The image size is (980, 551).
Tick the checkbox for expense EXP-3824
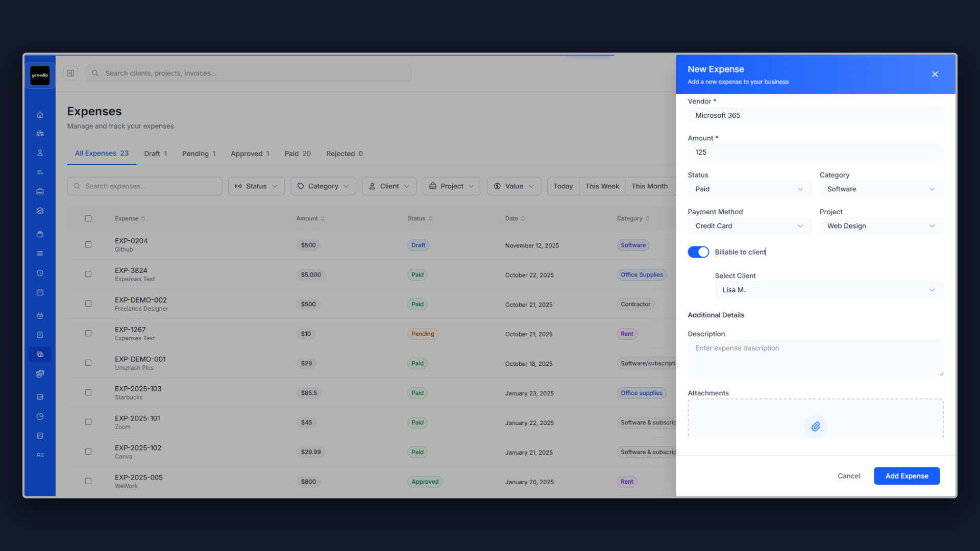(88, 274)
